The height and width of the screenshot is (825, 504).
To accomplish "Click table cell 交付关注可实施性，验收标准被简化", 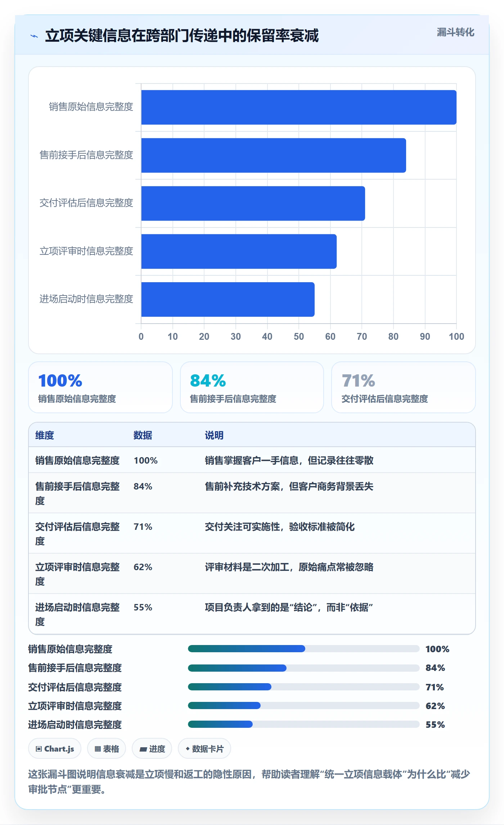I will [280, 527].
